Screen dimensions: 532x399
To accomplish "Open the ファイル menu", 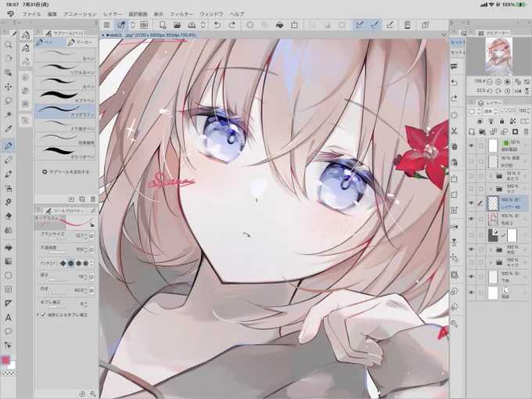I will click(31, 14).
